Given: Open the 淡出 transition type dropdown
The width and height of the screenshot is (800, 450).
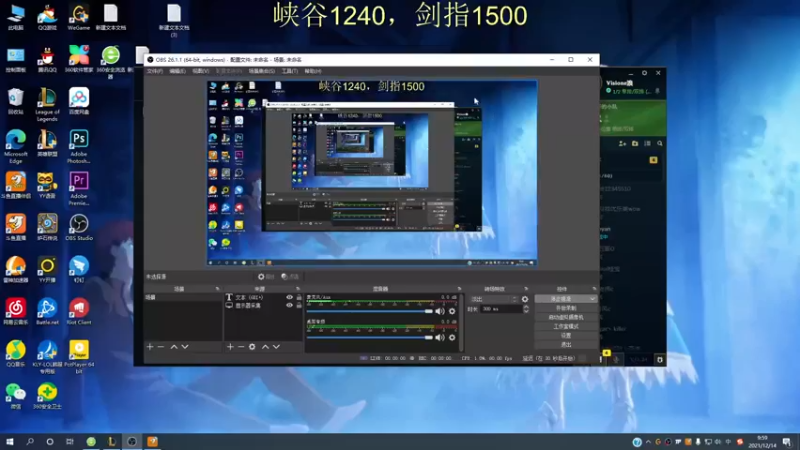Looking at the screenshot, I should tap(493, 299).
